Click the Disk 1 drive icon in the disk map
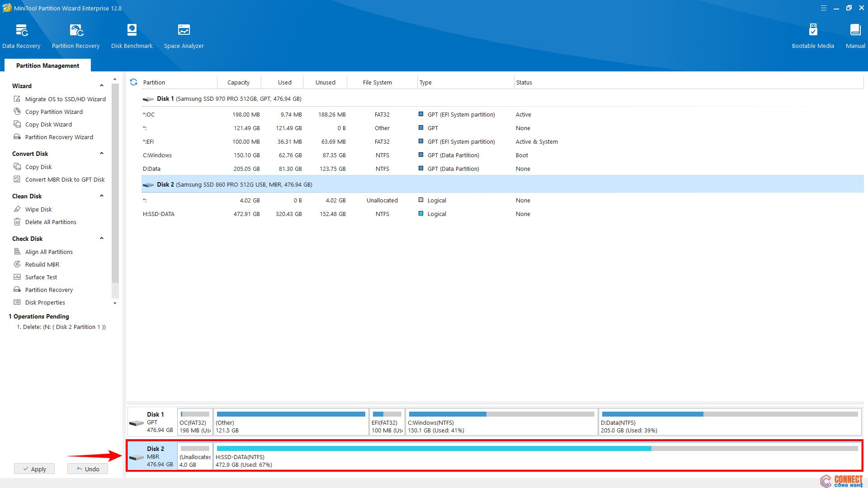Screen dimensions: 868x488 tap(137, 423)
